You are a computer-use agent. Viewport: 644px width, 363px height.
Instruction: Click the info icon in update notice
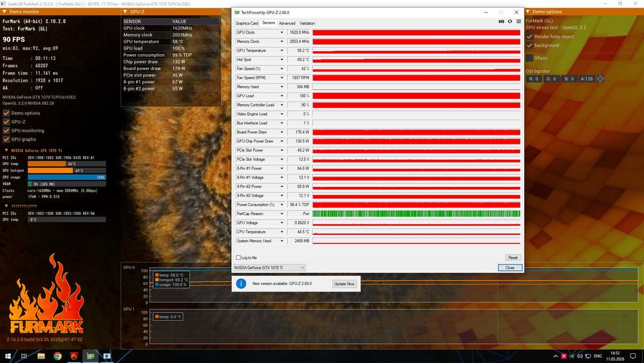[x=241, y=283]
